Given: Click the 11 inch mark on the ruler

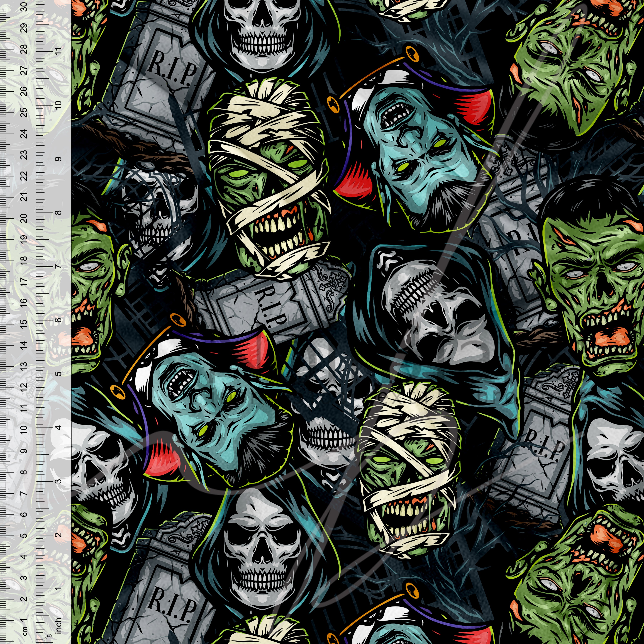Looking at the screenshot, I should [x=59, y=52].
